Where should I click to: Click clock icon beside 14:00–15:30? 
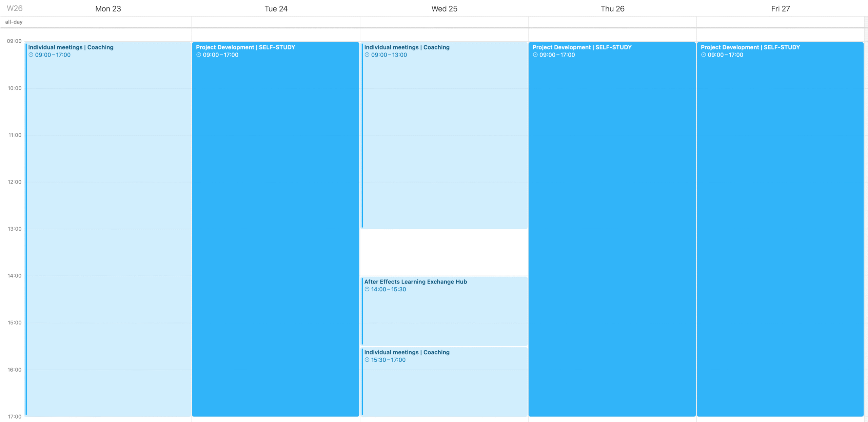(367, 289)
